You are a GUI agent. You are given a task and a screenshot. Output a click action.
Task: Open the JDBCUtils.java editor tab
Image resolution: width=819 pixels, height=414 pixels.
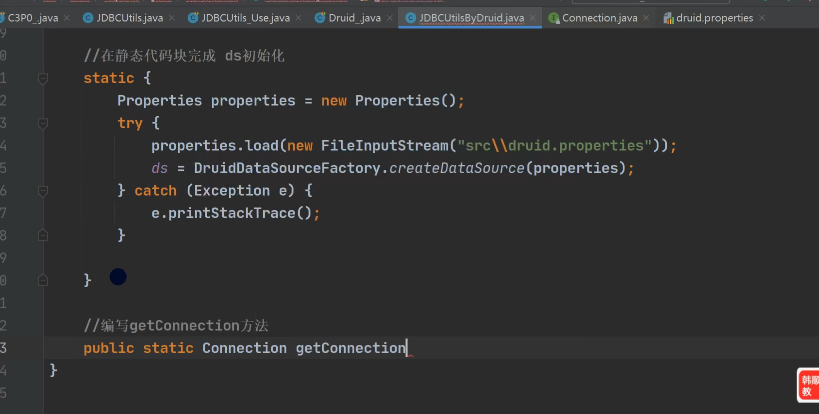point(130,18)
